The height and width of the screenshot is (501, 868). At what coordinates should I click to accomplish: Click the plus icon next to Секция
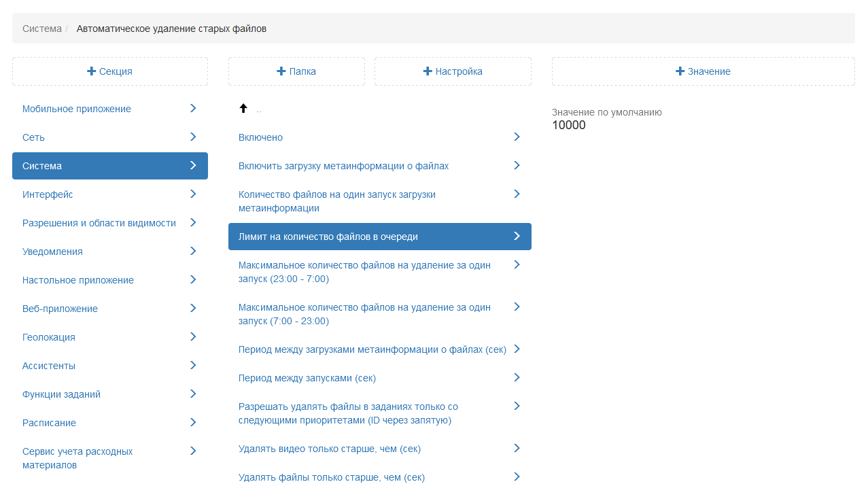coord(92,71)
